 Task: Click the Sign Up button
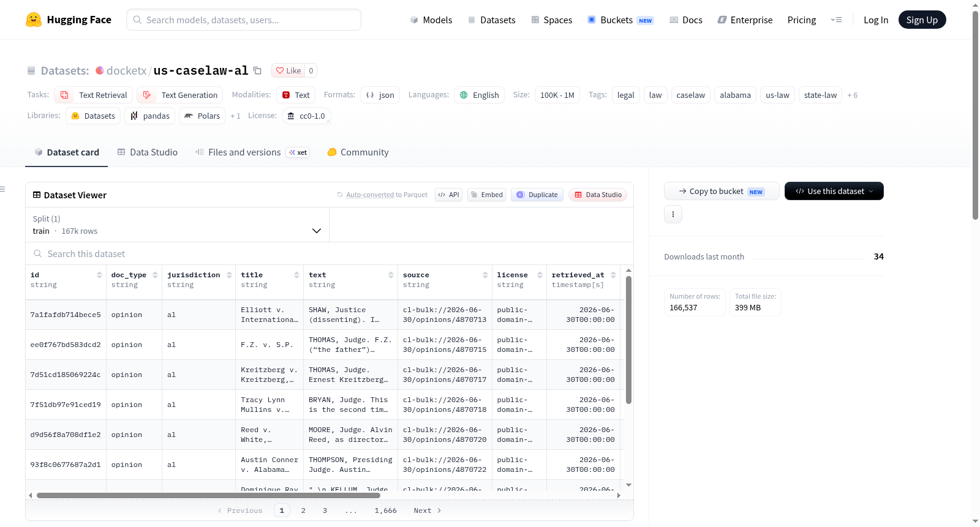(922, 20)
